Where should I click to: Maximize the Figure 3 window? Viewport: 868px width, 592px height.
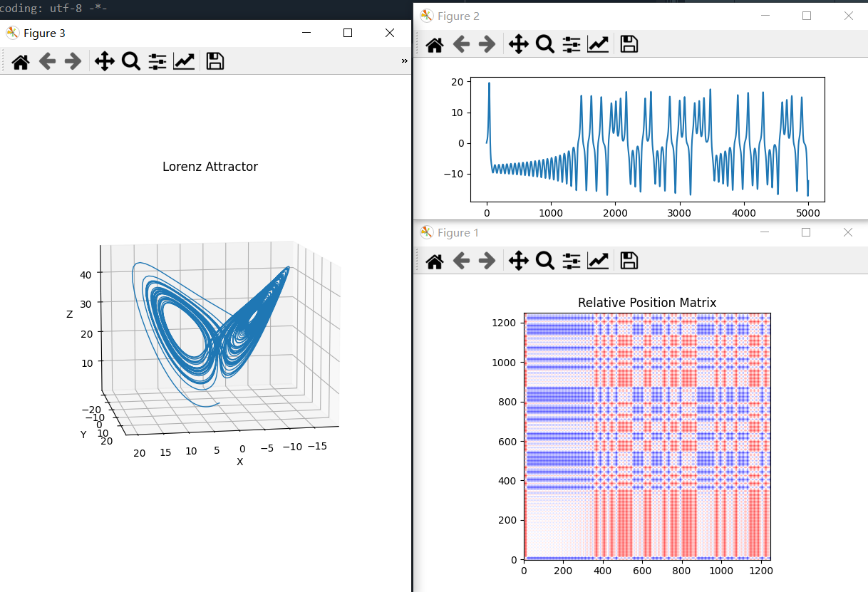point(348,33)
